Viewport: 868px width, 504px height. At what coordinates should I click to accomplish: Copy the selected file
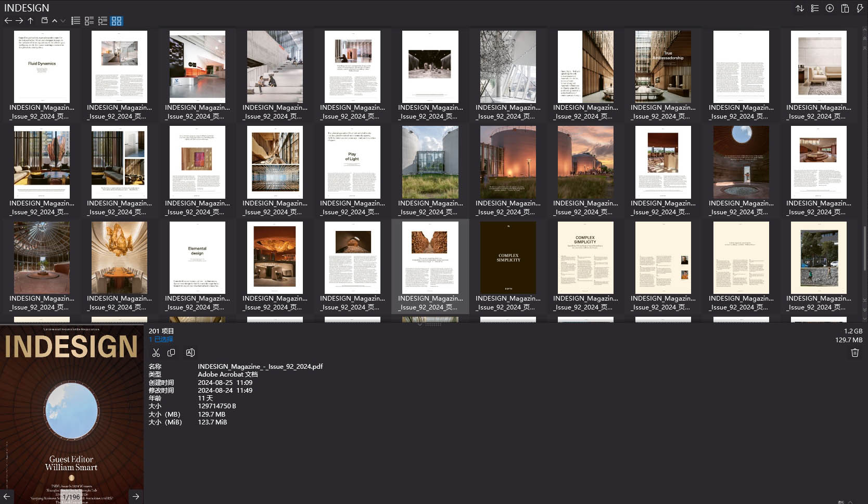click(171, 353)
